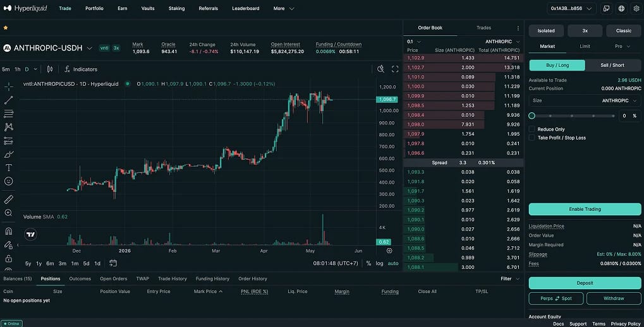
Task: Click the Withdraw button
Action: tap(614, 299)
